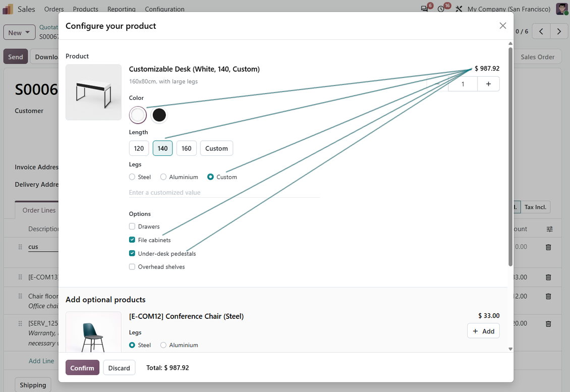
Task: Click the customized value input field
Action: 224,192
